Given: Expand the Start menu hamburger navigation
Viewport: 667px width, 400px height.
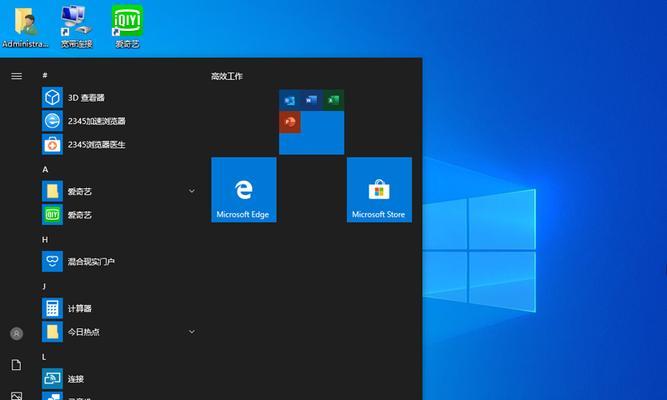Looking at the screenshot, I should pos(17,76).
